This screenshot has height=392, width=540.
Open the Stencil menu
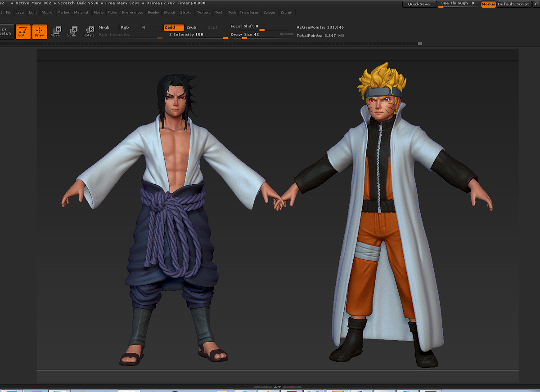[169, 13]
